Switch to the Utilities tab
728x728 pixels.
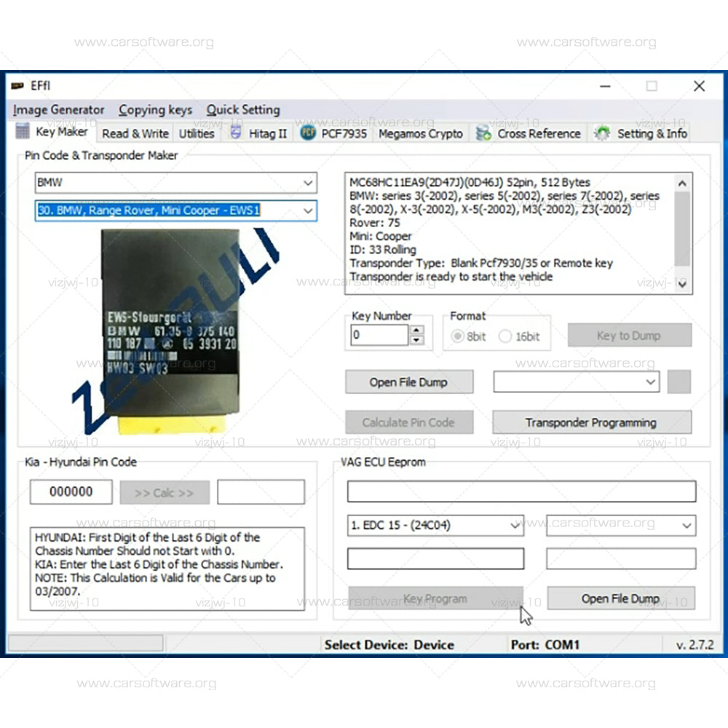[197, 134]
